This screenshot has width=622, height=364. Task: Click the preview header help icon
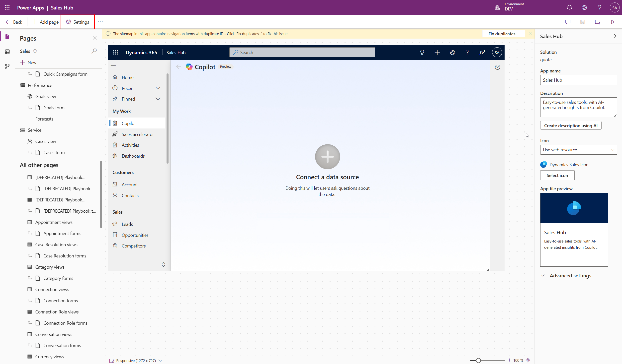[467, 52]
